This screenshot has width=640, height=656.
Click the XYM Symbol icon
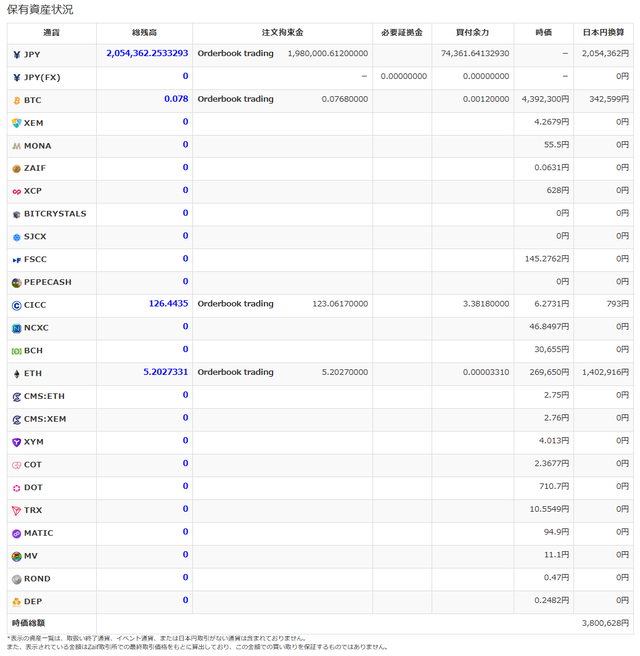pyautogui.click(x=16, y=442)
